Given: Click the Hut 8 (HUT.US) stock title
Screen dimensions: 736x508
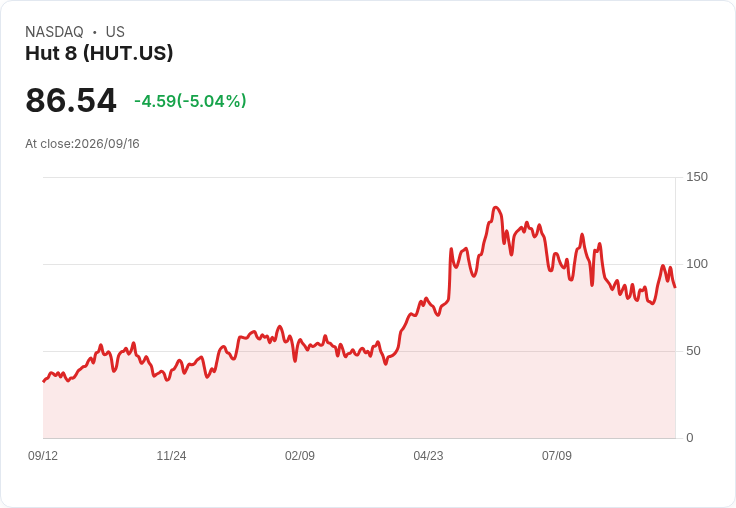Looking at the screenshot, I should coord(99,53).
